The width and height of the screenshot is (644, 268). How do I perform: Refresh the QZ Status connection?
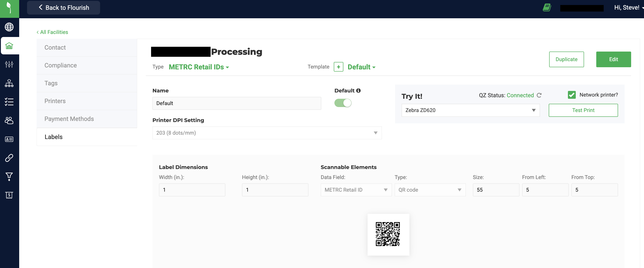click(539, 95)
